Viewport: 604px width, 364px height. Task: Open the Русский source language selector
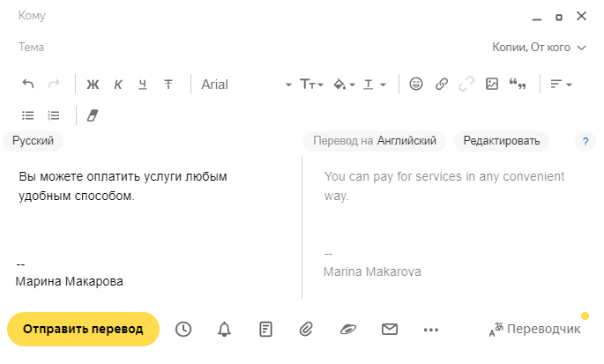[x=34, y=141]
